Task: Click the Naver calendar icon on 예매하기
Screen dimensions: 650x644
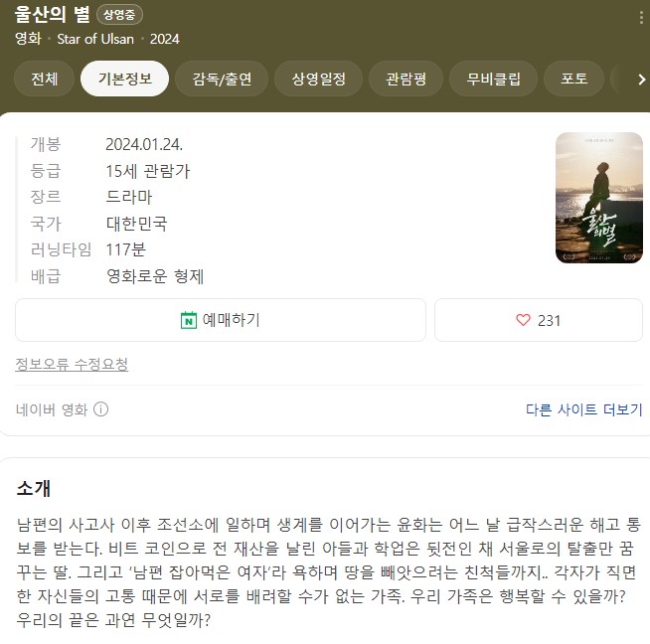Action: tap(189, 320)
